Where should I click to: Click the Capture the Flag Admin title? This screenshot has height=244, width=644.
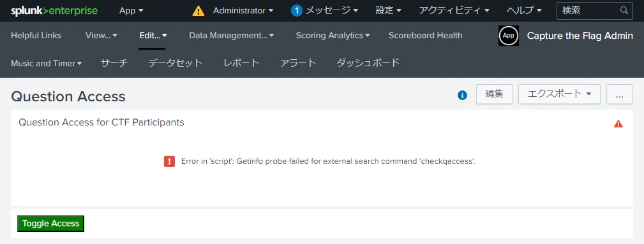coord(580,36)
